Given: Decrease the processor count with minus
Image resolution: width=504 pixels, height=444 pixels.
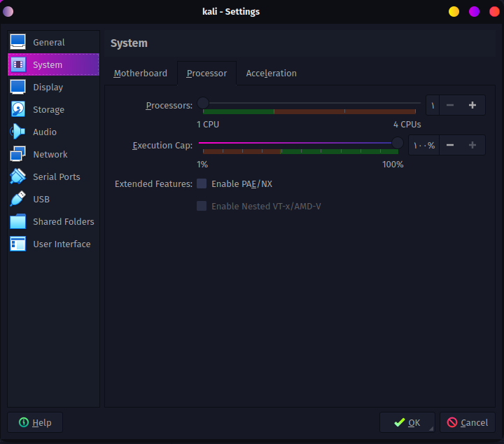Looking at the screenshot, I should 450,105.
